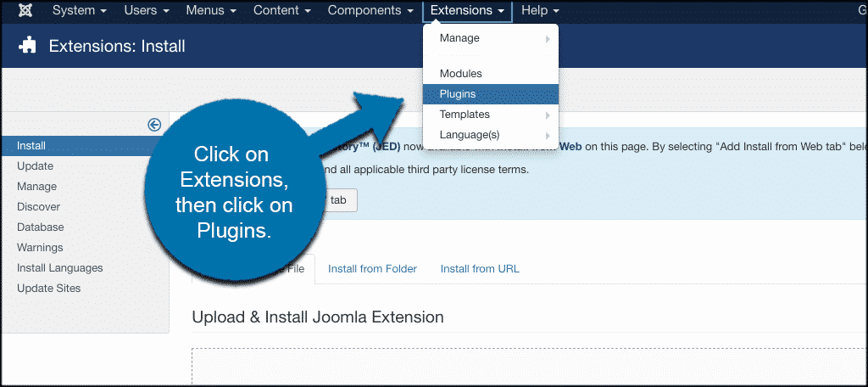Open the Components dropdown menu
The height and width of the screenshot is (387, 868).
pos(370,10)
